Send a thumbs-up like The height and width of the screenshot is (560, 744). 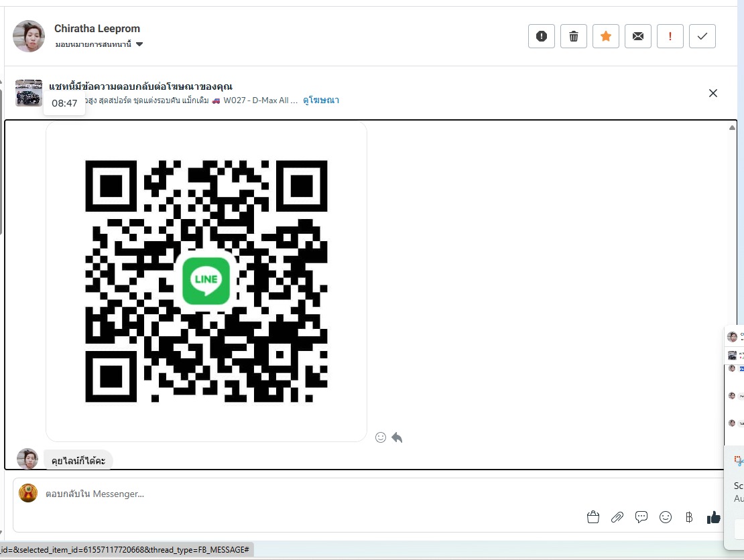[714, 517]
